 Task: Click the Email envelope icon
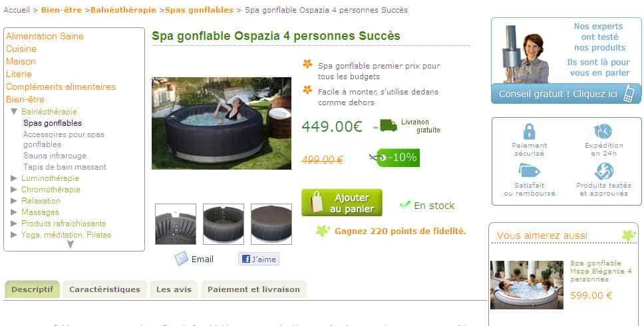(181, 259)
